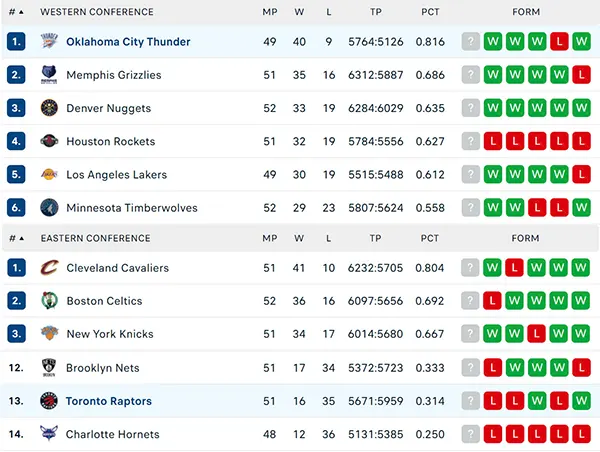Open the Boston Celtics team logo
Image resolution: width=600 pixels, height=452 pixels.
[49, 300]
